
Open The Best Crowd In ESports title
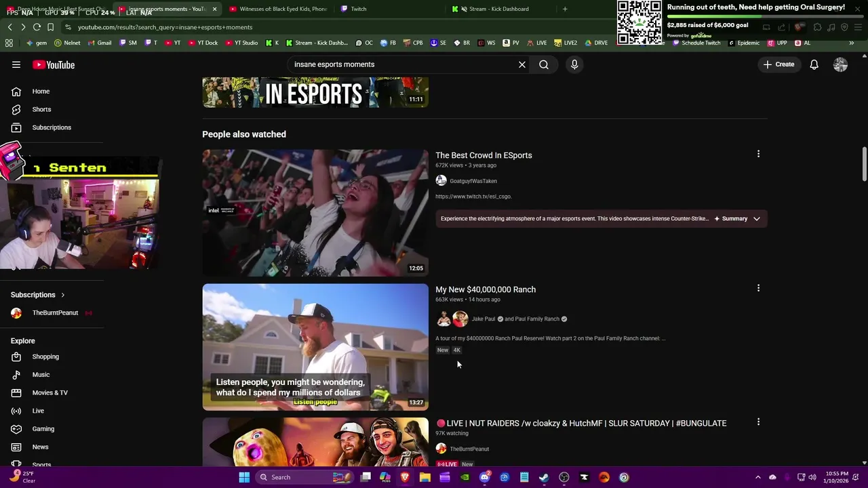(x=484, y=155)
